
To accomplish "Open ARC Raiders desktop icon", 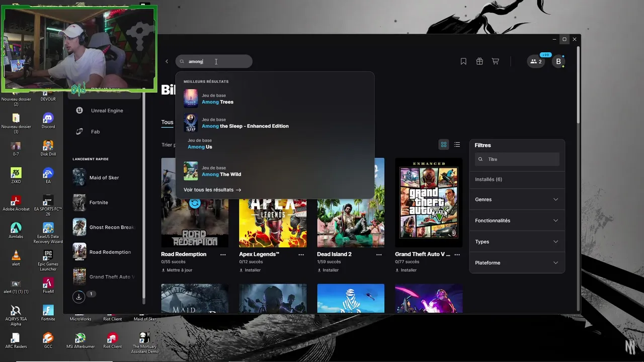I will [16, 340].
